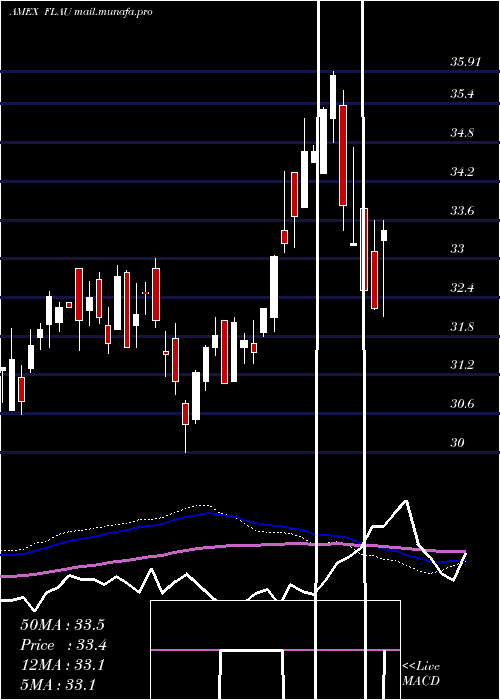Click the 34.2 price axis label

click(x=462, y=172)
